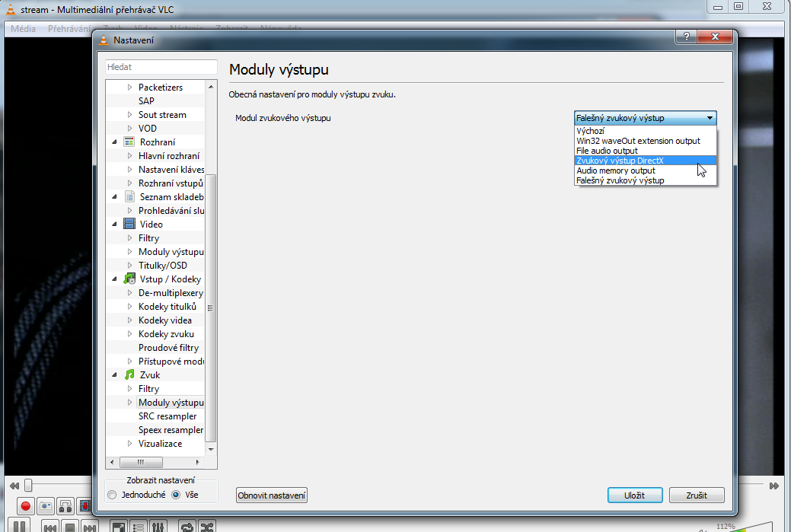
Task: Choose Výchozí from the output module list
Action: [x=646, y=131]
